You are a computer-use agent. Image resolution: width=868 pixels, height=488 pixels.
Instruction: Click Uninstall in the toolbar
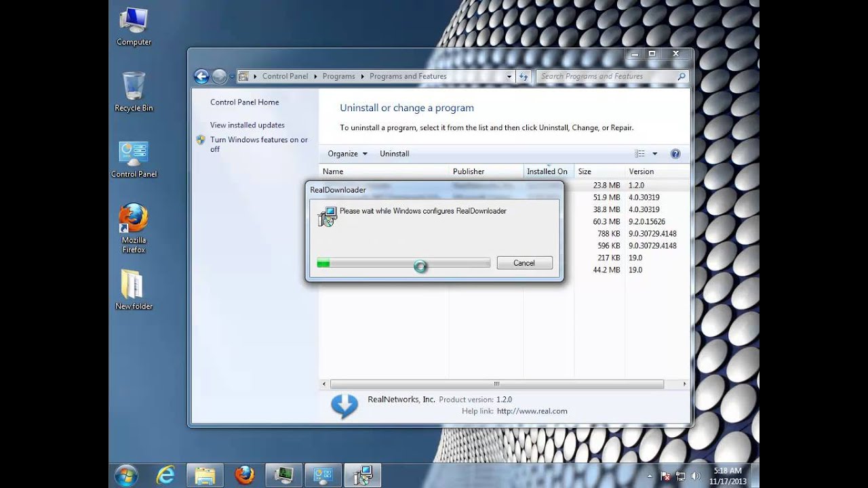point(394,154)
